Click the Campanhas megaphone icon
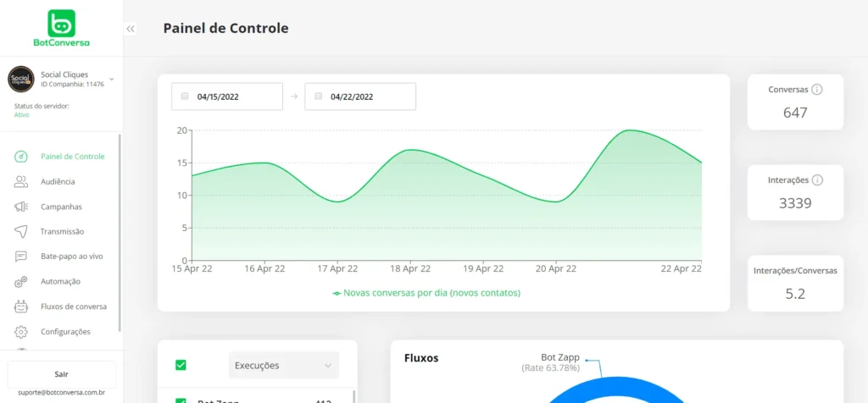This screenshot has width=868, height=403. pos(21,207)
